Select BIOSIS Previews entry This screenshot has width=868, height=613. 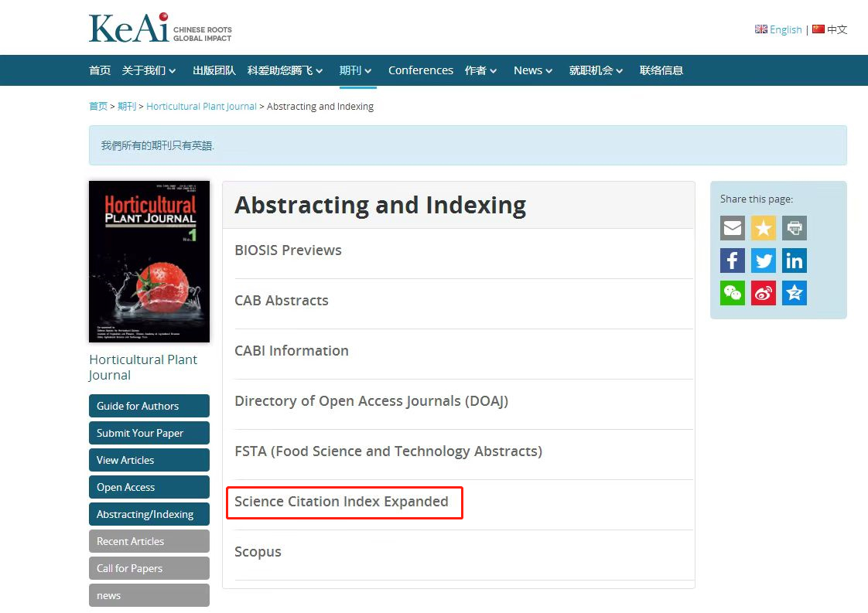click(x=288, y=250)
